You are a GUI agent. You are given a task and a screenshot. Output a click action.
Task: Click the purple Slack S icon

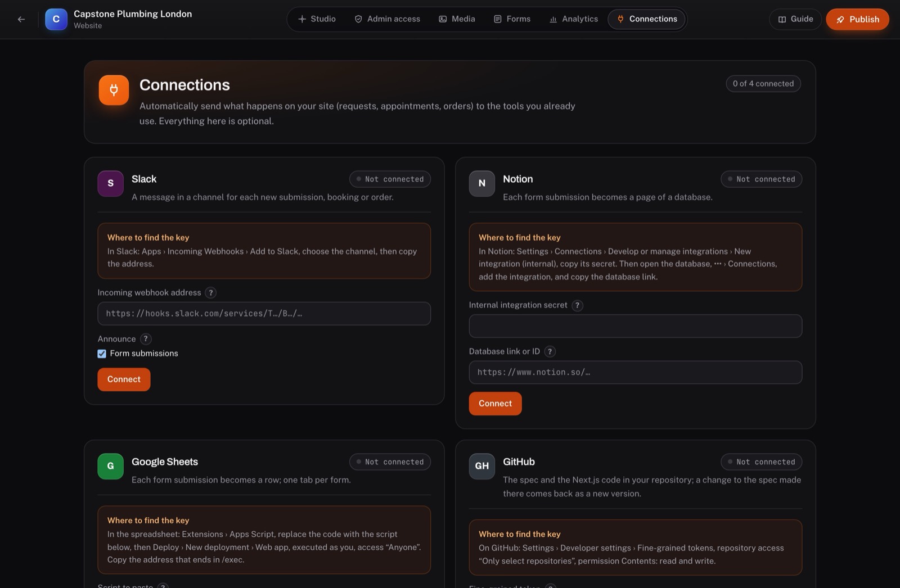(110, 183)
